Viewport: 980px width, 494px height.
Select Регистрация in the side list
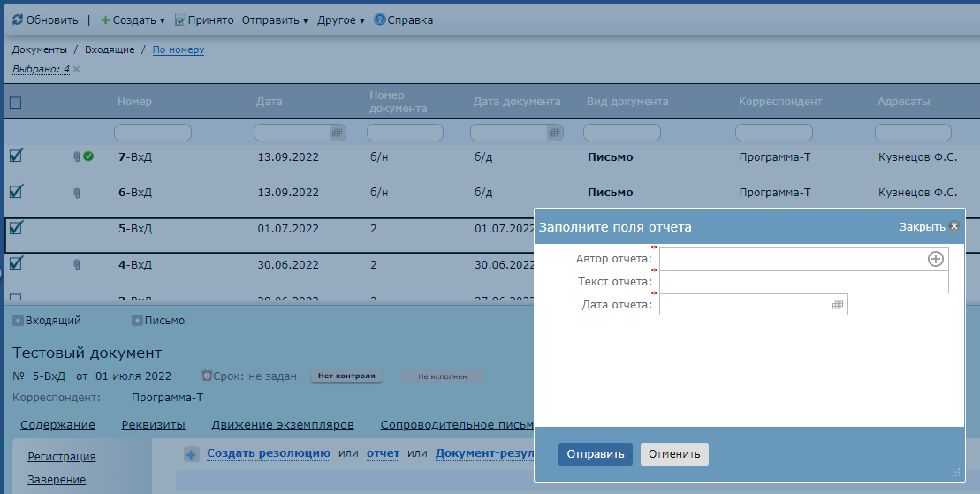coord(61,457)
